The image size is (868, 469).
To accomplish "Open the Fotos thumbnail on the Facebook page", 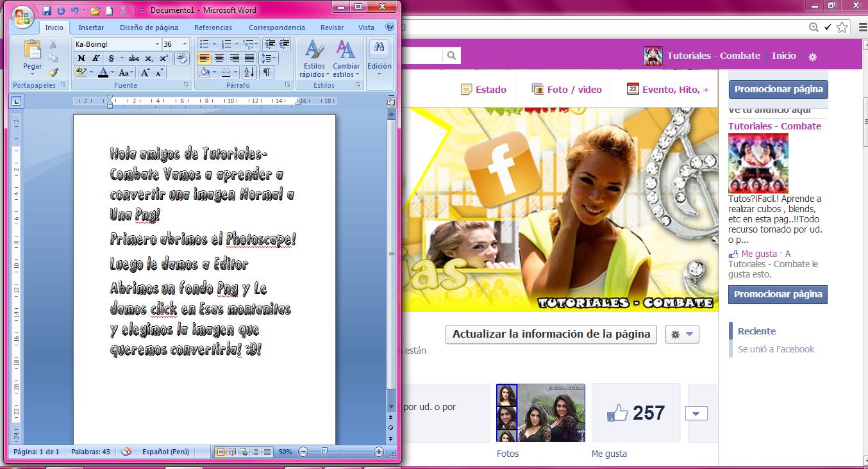I will point(540,412).
